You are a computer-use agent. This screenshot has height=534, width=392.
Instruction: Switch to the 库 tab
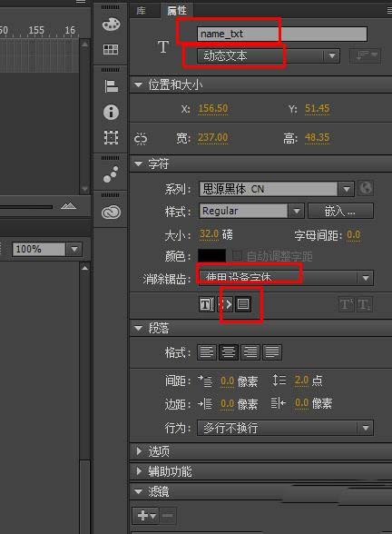[x=141, y=11]
